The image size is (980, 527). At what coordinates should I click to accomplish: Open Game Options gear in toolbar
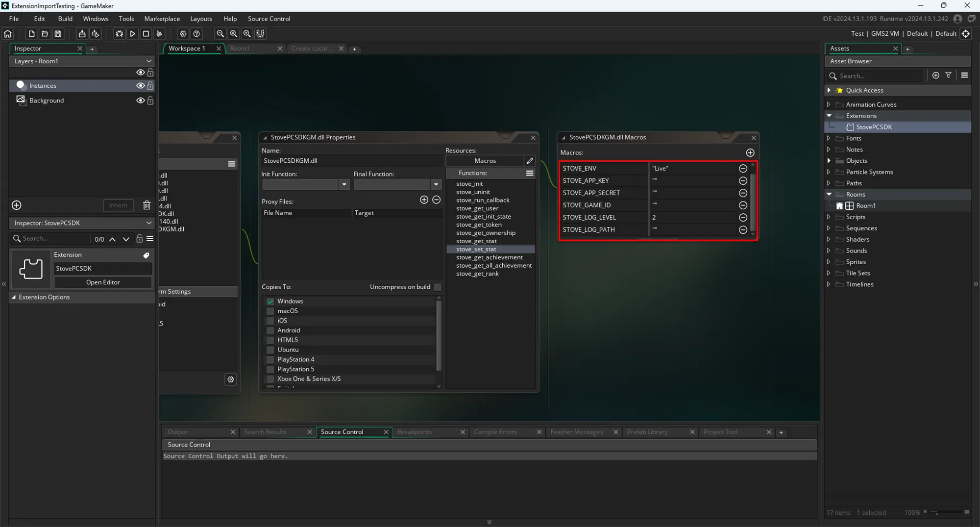click(x=183, y=34)
